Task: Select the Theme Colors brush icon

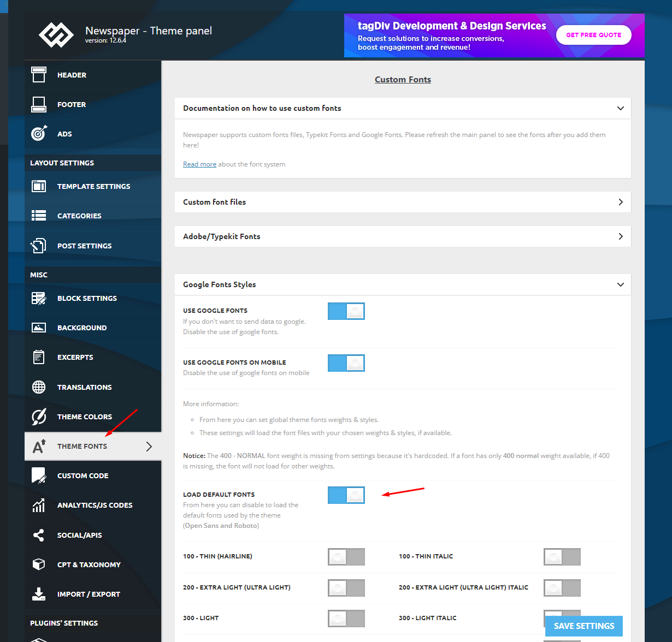Action: (x=39, y=417)
